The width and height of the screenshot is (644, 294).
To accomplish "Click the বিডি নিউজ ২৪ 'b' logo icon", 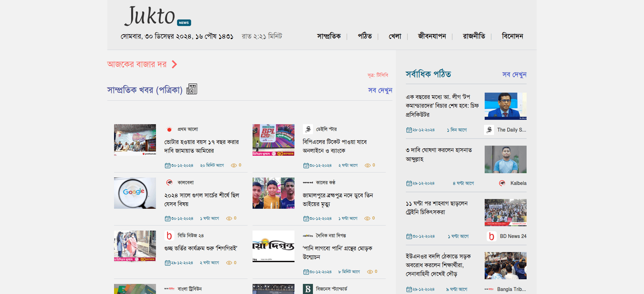I will tap(169, 236).
